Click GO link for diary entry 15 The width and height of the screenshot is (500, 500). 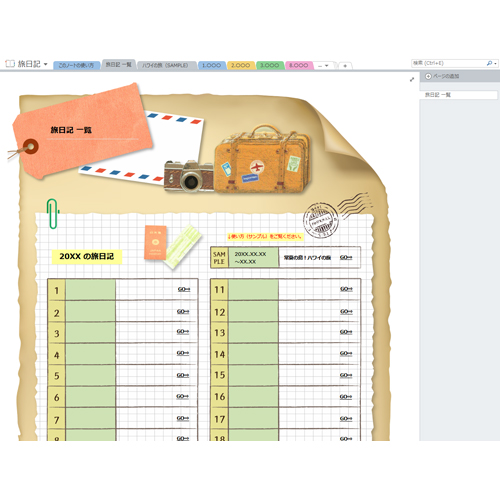[346, 375]
